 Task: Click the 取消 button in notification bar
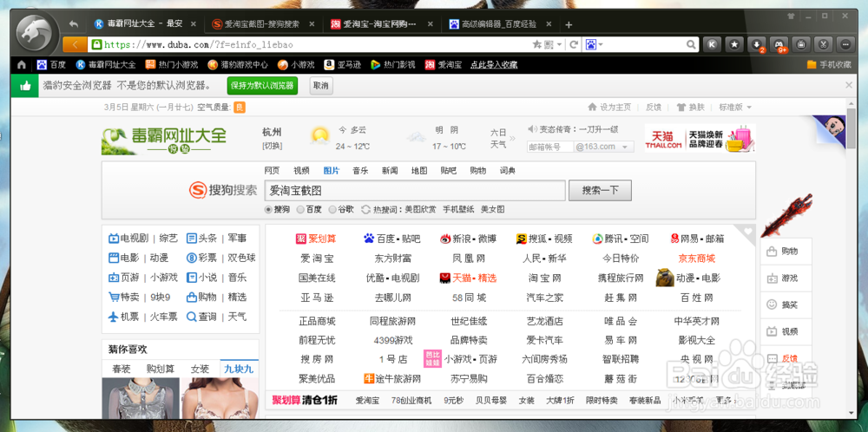click(321, 86)
